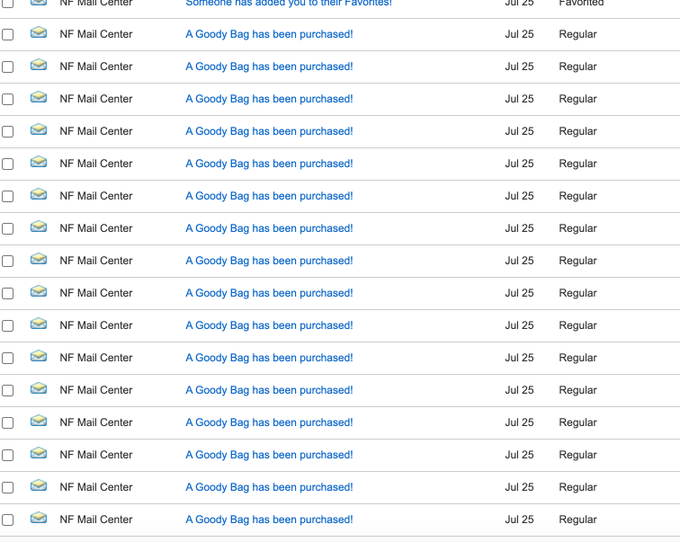
Task: Click the envelope icon of the topmost Goody Bag message
Action: click(x=39, y=33)
